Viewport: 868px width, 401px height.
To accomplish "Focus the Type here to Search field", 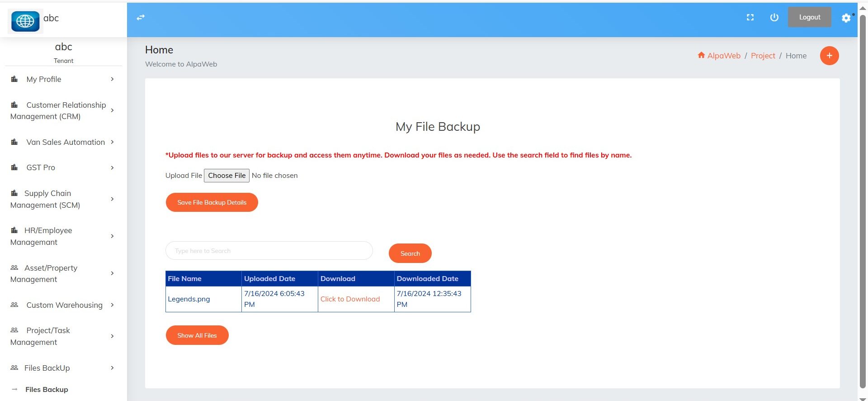I will point(269,251).
